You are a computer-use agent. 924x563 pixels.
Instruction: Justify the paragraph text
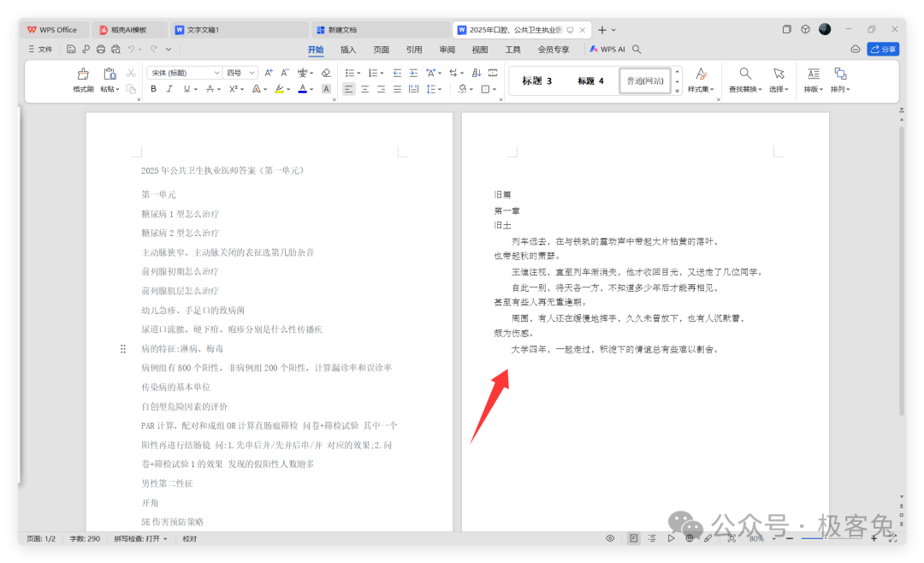tap(397, 89)
